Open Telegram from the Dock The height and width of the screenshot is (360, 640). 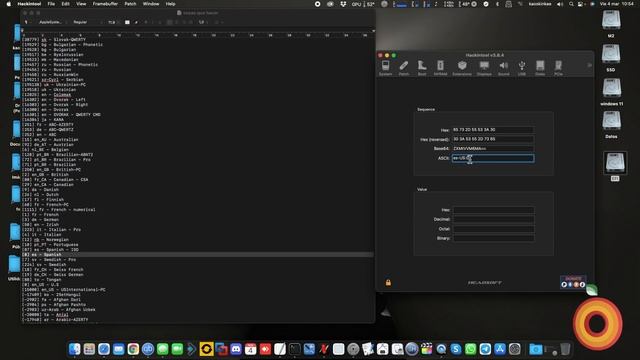coord(485,349)
